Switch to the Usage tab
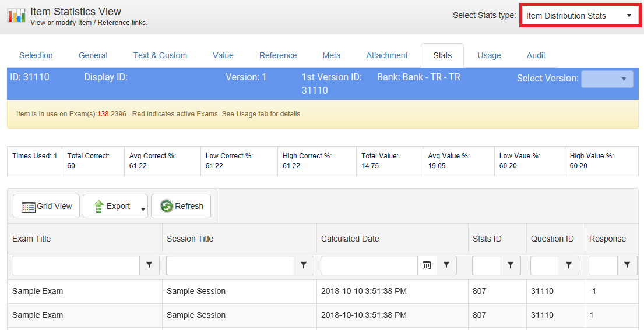The width and height of the screenshot is (644, 330). pyautogui.click(x=489, y=55)
